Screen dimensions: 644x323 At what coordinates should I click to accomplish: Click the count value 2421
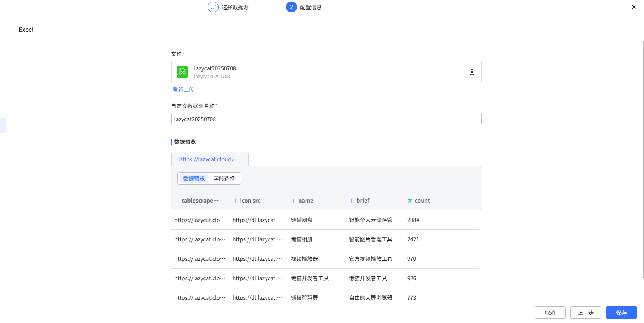tap(413, 239)
